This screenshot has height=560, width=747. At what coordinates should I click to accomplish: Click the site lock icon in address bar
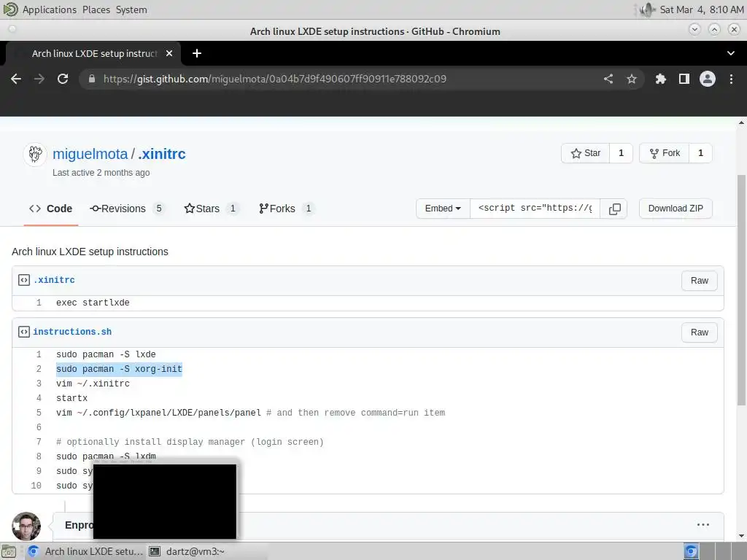click(x=92, y=79)
